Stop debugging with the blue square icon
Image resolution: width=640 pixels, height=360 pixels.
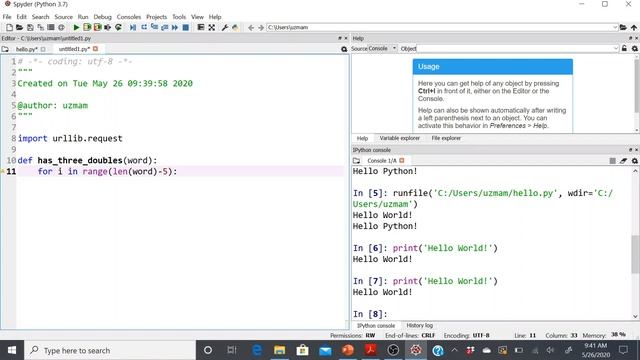click(185, 27)
